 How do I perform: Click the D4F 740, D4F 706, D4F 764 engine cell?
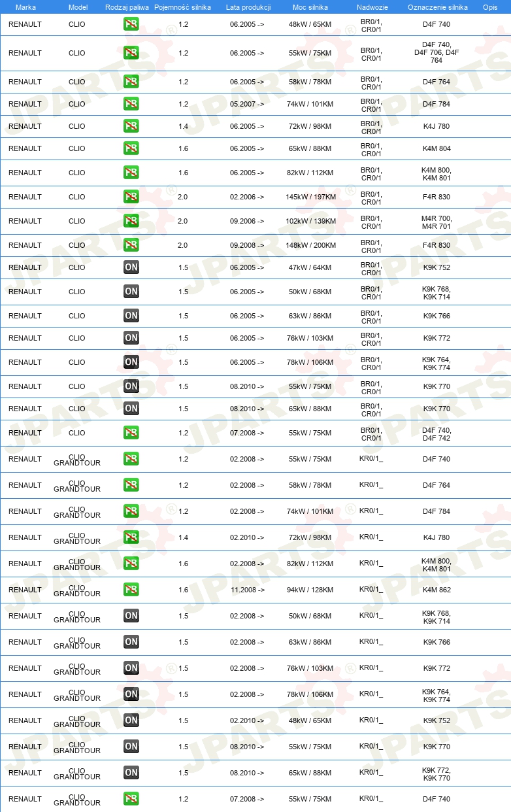(437, 53)
